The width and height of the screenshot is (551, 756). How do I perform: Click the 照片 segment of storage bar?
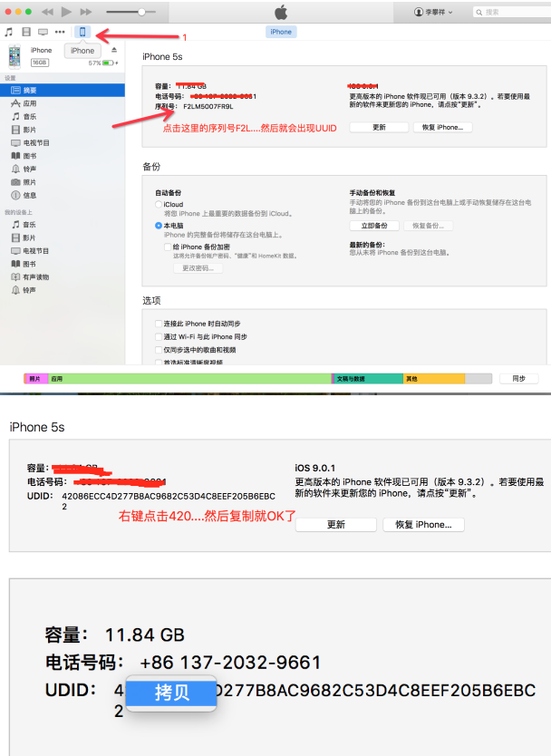(x=36, y=379)
